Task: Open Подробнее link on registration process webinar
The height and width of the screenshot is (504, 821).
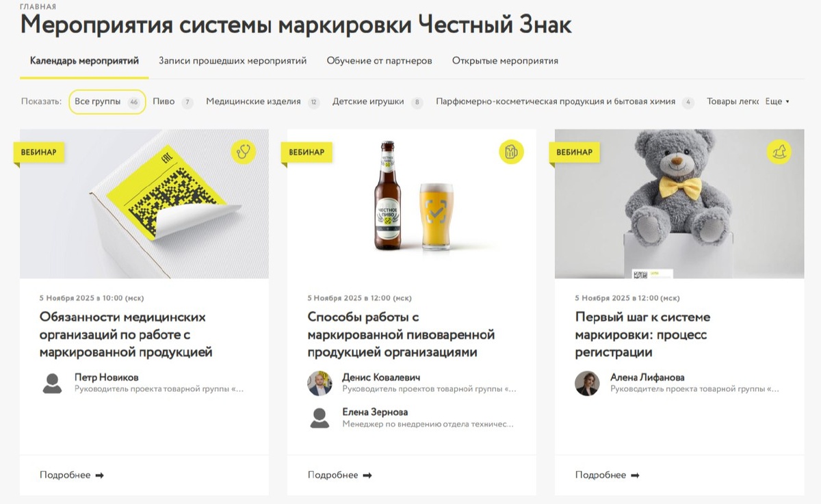Action: click(607, 475)
